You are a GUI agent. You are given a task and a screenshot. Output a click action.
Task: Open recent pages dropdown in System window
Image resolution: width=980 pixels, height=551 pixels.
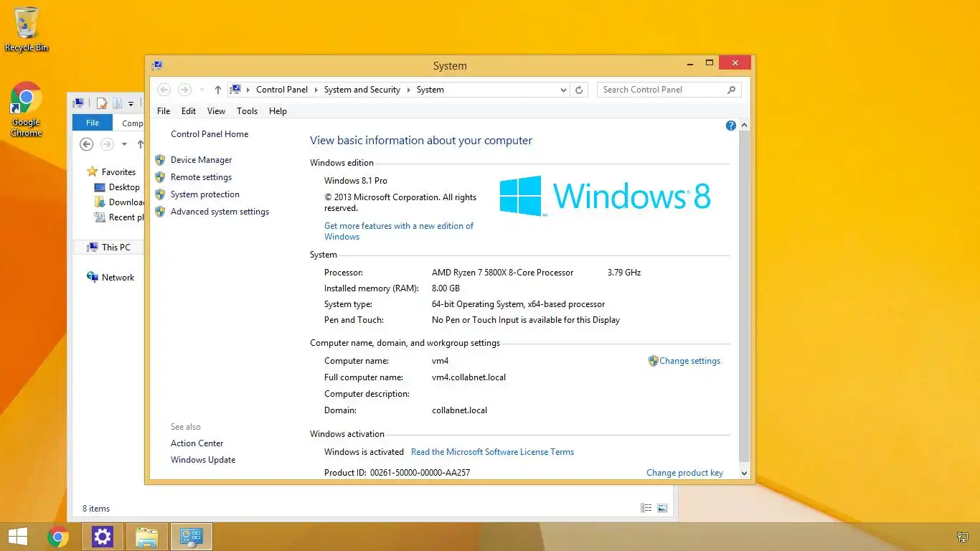click(x=202, y=90)
